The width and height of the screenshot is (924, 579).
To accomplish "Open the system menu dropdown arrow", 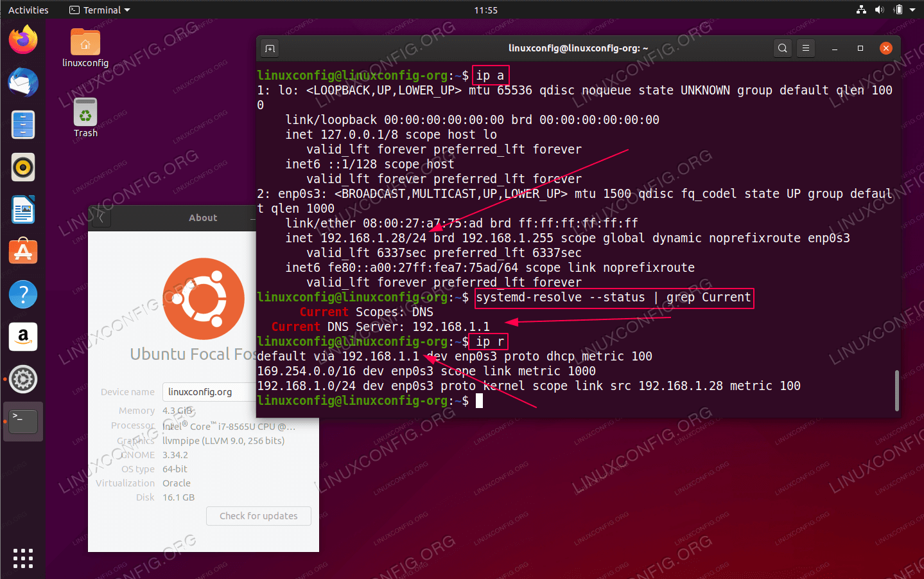I will pos(912,10).
